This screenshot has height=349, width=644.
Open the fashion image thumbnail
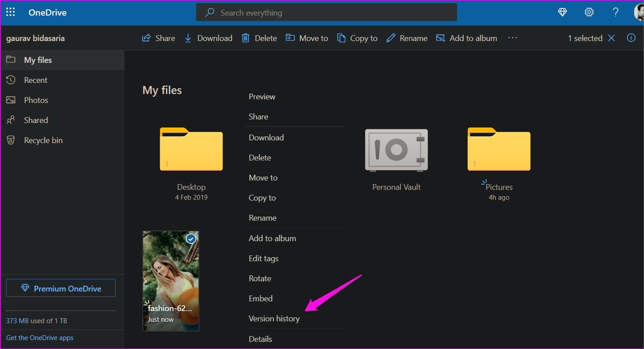(171, 281)
